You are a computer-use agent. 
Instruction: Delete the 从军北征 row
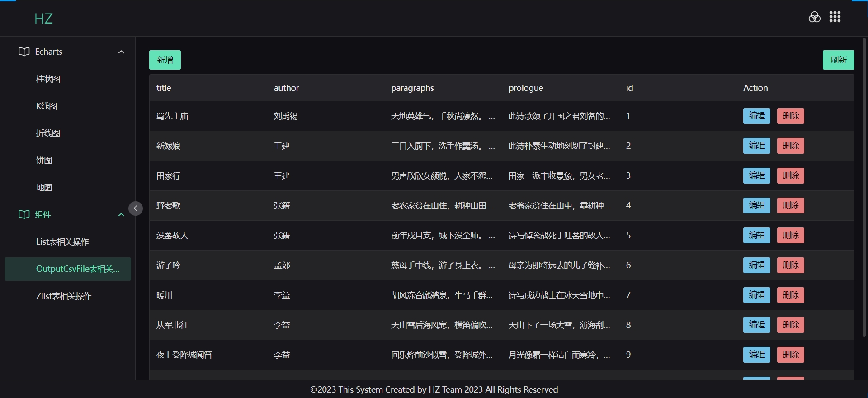(x=791, y=325)
